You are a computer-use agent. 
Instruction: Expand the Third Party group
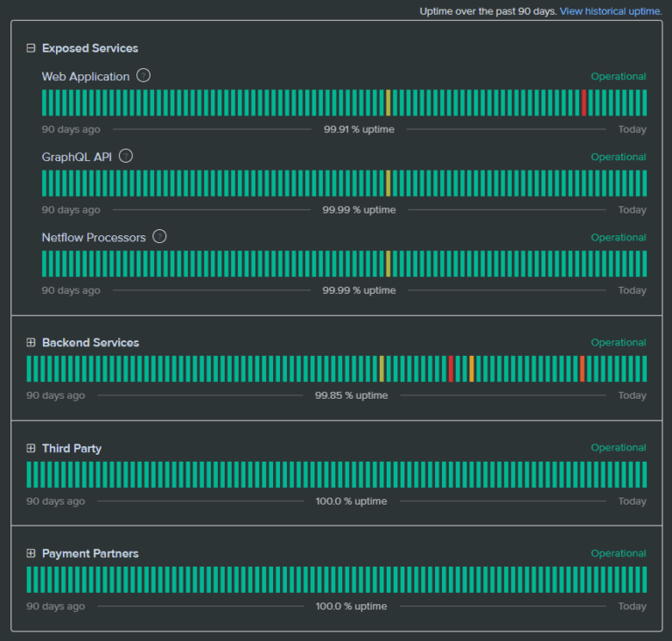(x=31, y=449)
